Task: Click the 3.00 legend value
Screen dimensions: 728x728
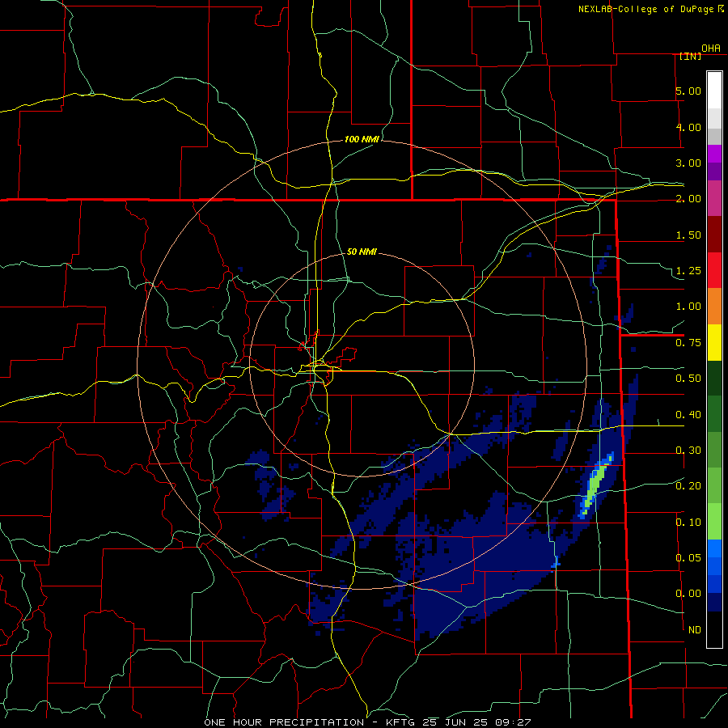Action: (688, 163)
